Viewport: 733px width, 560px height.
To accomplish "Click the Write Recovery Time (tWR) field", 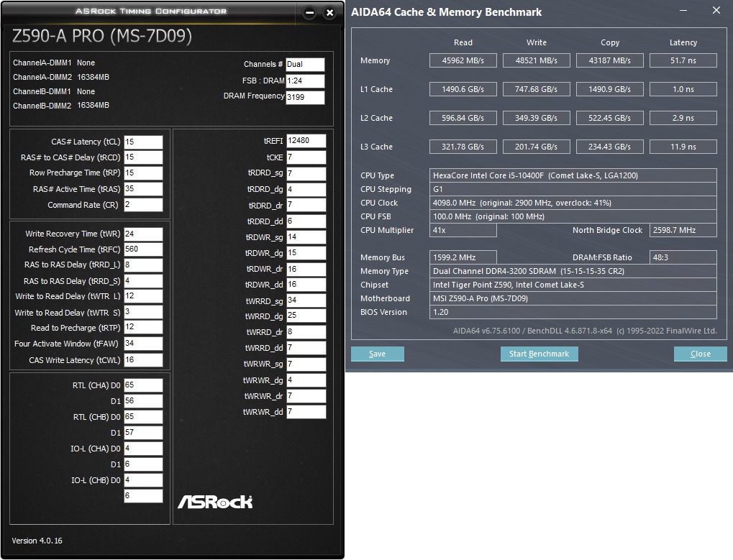I will [x=144, y=234].
